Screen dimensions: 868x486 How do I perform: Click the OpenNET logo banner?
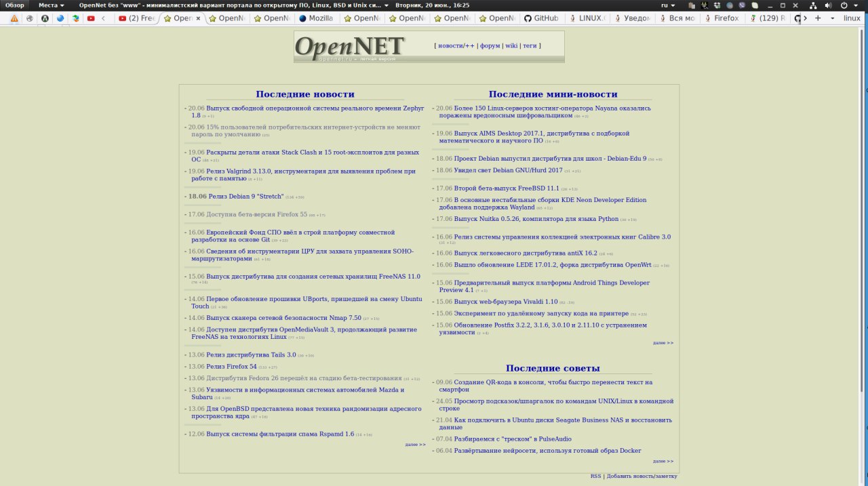pyautogui.click(x=350, y=47)
